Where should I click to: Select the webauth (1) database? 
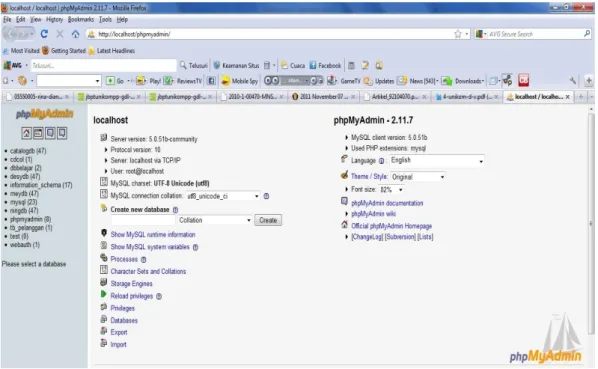pyautogui.click(x=25, y=245)
